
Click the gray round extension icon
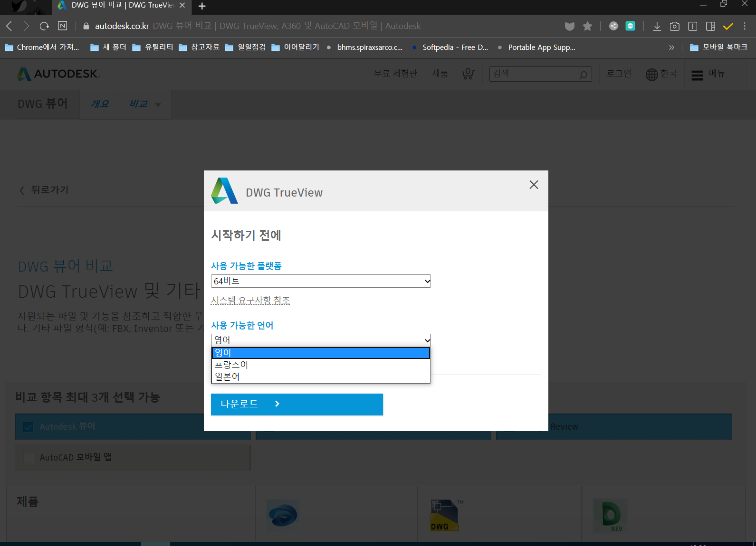point(613,26)
